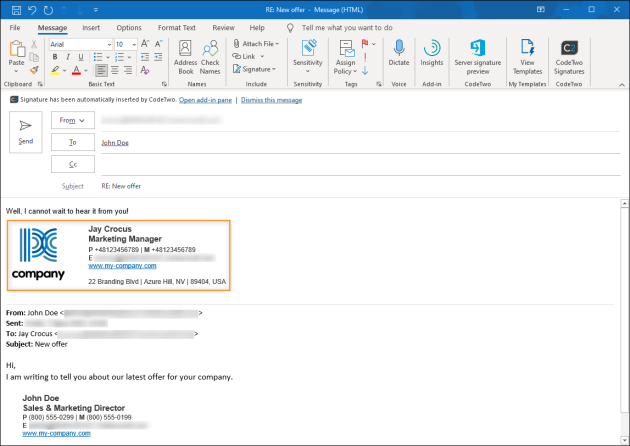Open Server signature preview
This screenshot has width=630, height=446.
(478, 57)
